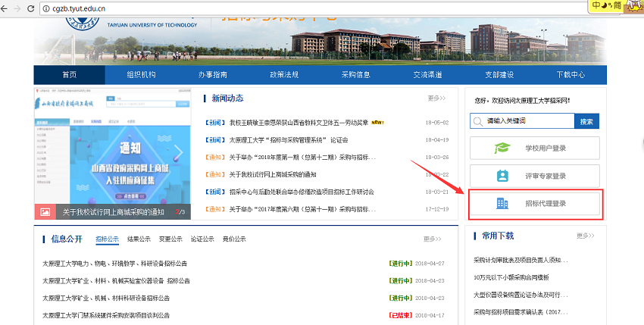The width and height of the screenshot is (644, 325).
Task: Open 矿业、材料、机械实验室仪器设备 announcement
Action: click(x=116, y=281)
